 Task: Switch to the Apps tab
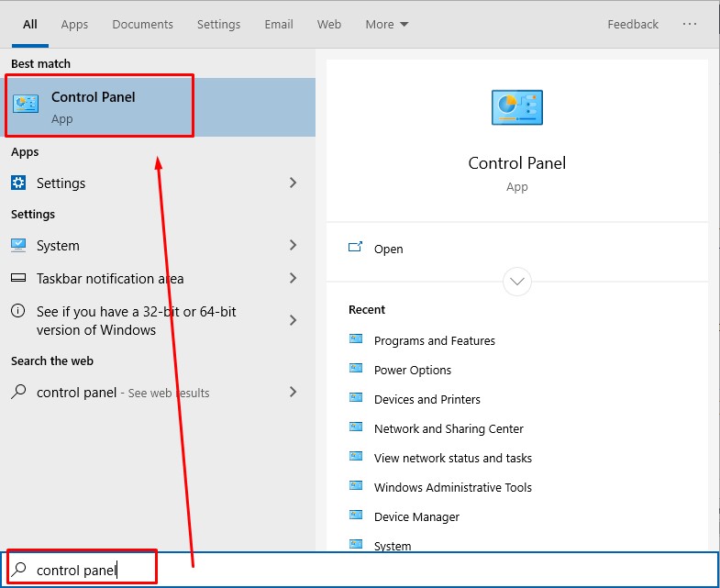click(x=74, y=25)
